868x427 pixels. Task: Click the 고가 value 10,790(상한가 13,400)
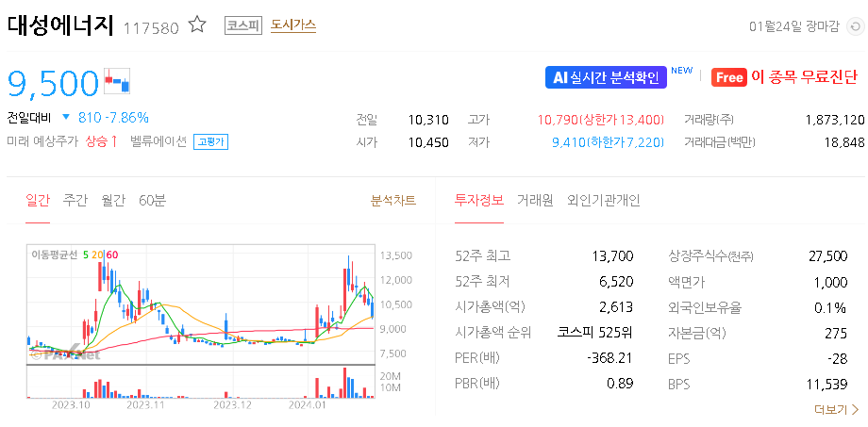(601, 120)
